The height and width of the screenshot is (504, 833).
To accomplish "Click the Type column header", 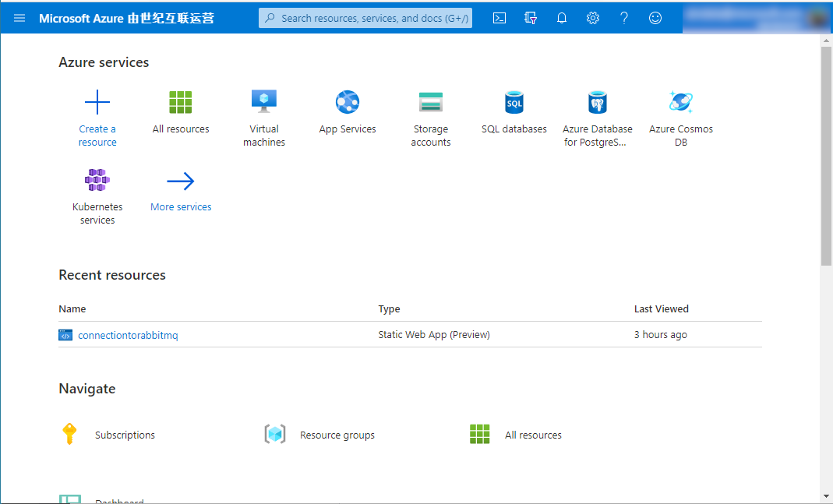I will tap(389, 309).
